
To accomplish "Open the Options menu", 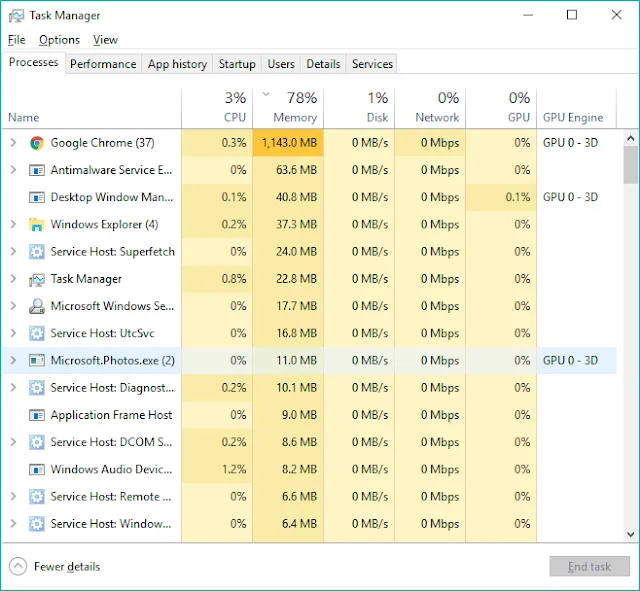I will coord(60,40).
